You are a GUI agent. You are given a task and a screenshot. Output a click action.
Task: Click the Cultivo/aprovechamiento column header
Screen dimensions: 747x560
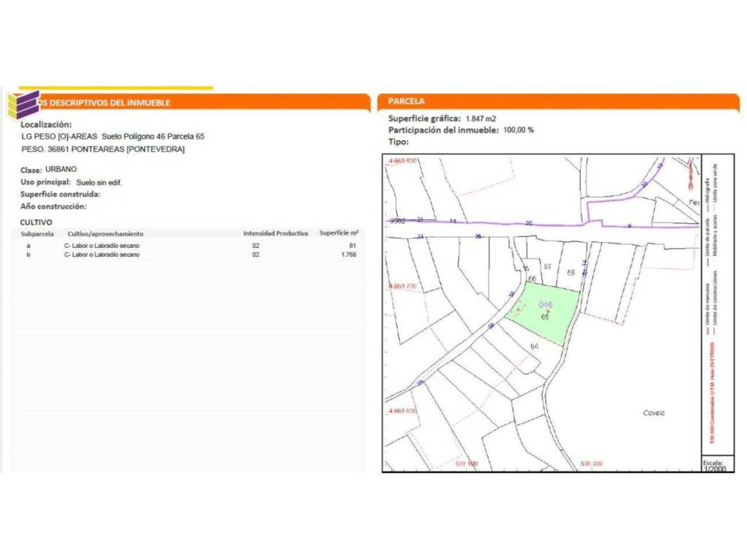click(105, 234)
